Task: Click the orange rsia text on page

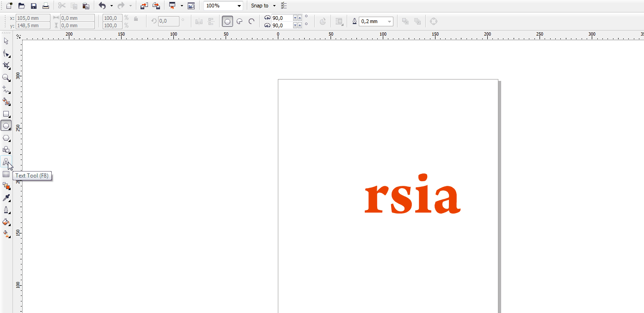Action: tap(412, 194)
